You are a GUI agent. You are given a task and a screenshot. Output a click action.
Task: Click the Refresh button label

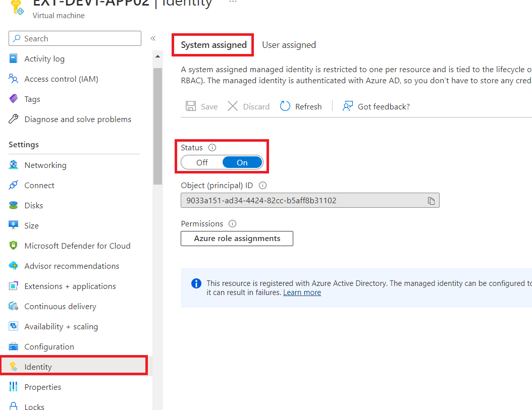pos(308,106)
